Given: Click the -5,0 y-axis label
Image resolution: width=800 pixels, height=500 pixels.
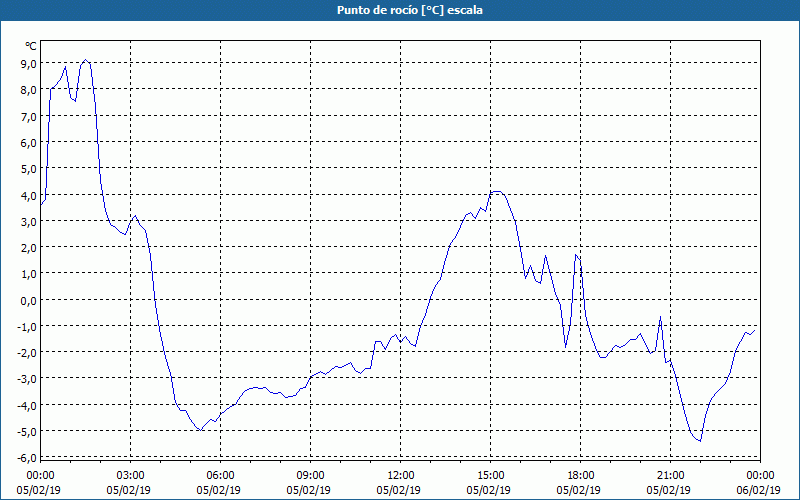Looking at the screenshot, I should tap(26, 432).
